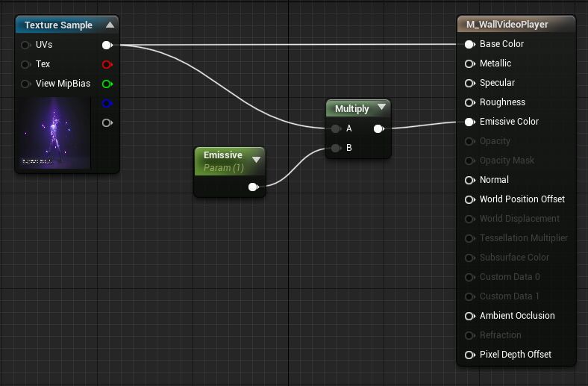Click the disabled Opacity Mask pin
Viewport: 588px width, 386px height.
click(470, 161)
